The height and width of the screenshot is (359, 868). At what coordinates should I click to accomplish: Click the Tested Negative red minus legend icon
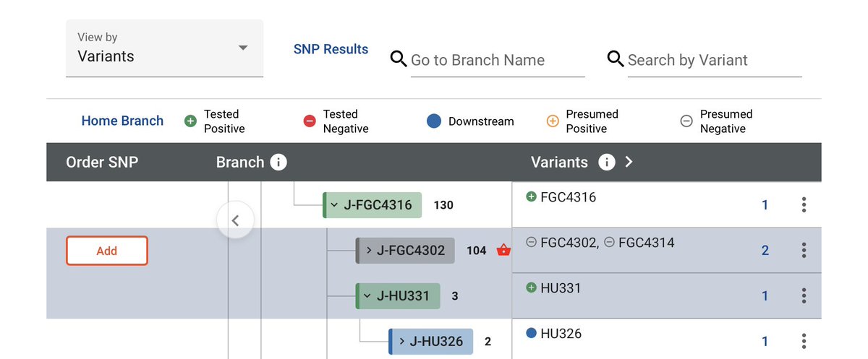pos(310,121)
